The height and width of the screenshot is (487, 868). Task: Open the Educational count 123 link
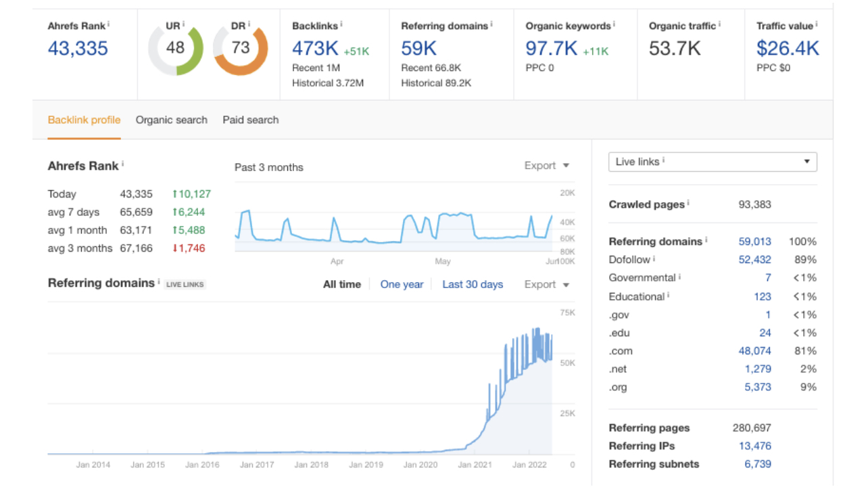pyautogui.click(x=763, y=296)
